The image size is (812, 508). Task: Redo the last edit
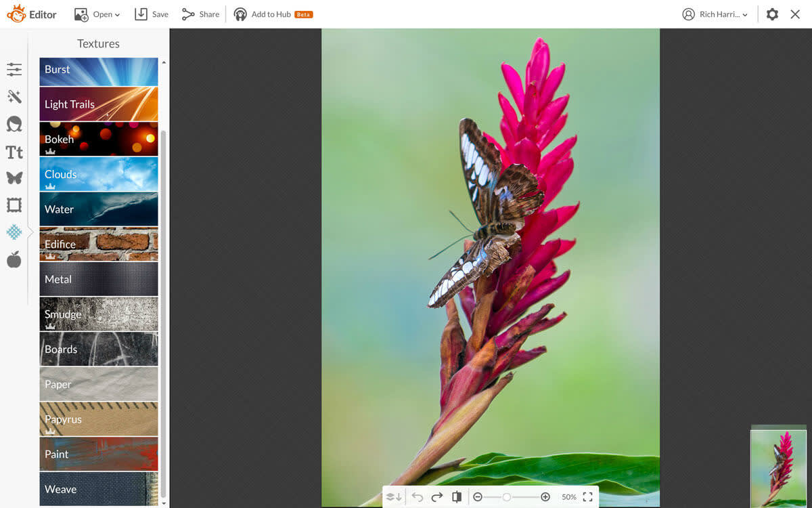(x=437, y=497)
